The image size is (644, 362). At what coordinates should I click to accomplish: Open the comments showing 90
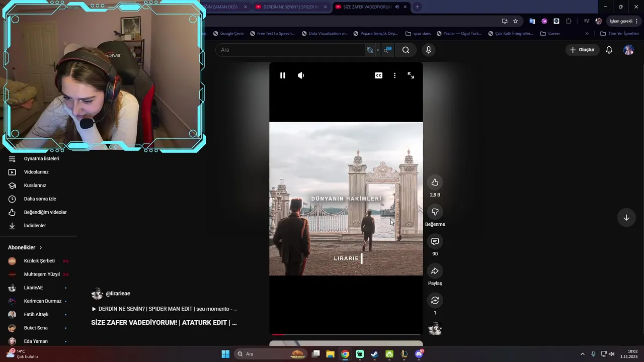pos(435,241)
